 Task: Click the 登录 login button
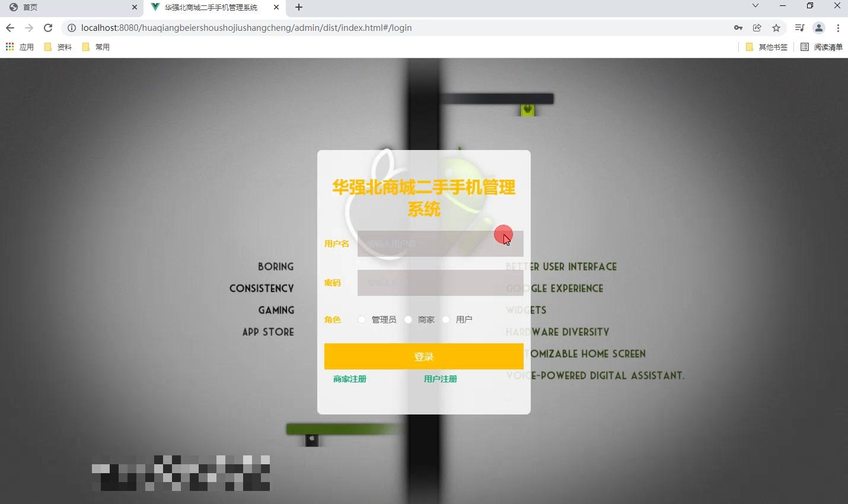point(423,356)
